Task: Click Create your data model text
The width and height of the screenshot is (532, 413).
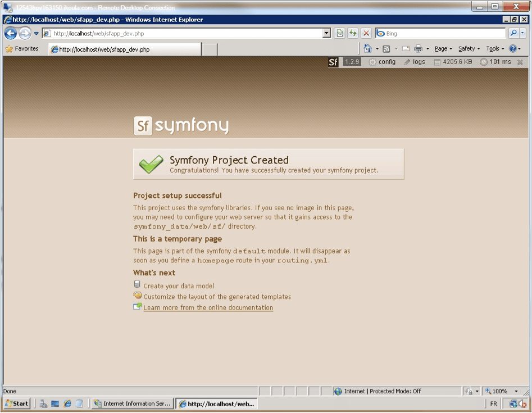Action: [179, 286]
